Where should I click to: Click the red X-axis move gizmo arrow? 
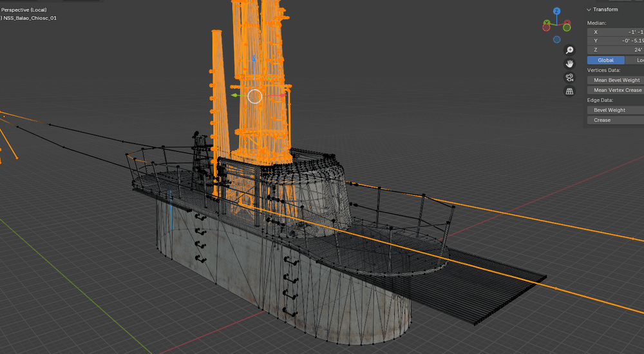click(x=283, y=95)
